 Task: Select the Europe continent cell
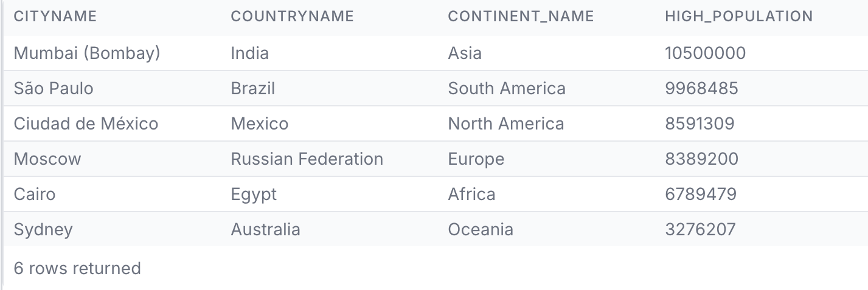point(476,159)
